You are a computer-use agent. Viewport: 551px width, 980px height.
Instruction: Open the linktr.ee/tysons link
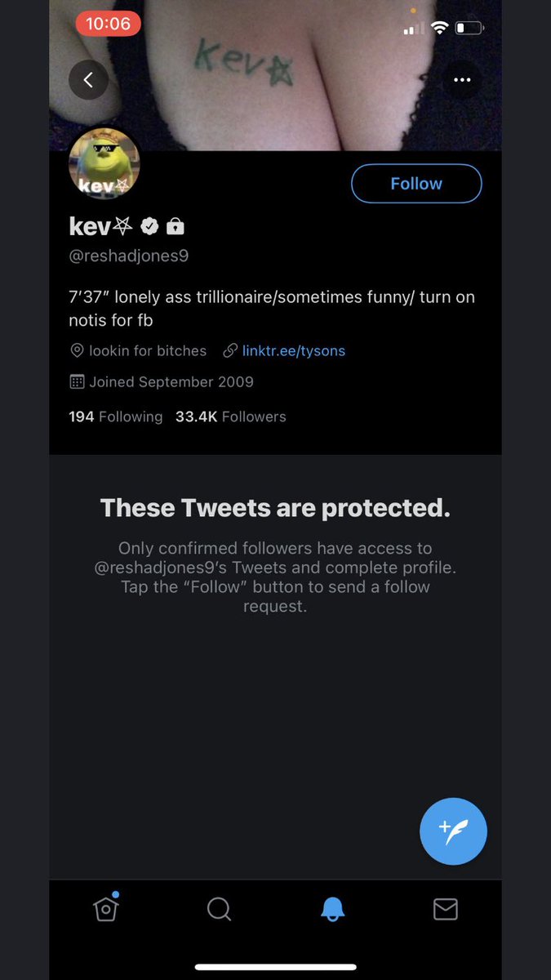pos(294,351)
